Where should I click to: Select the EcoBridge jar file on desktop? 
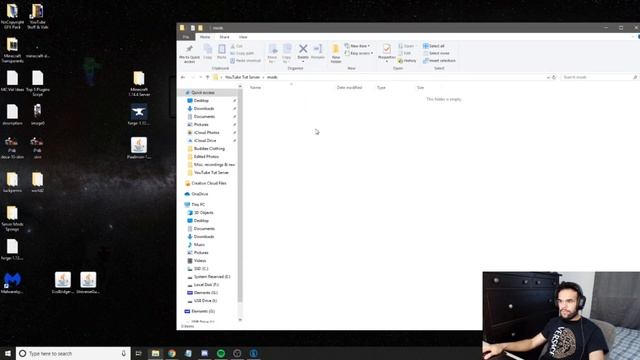[x=62, y=282]
